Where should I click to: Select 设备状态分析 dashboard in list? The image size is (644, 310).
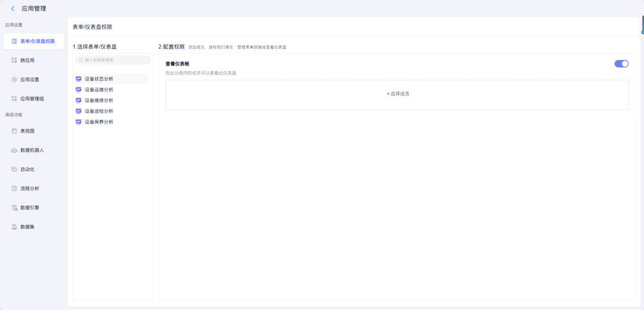pyautogui.click(x=99, y=79)
